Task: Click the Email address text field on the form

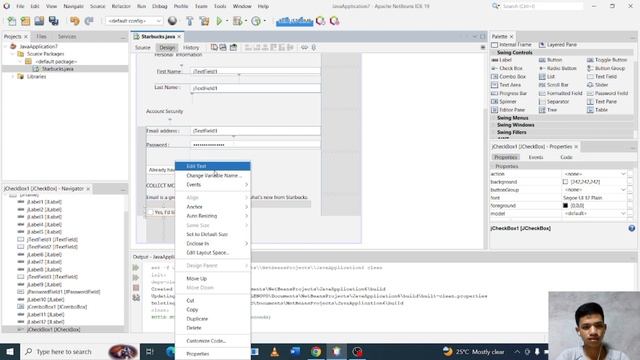Action: [256, 131]
